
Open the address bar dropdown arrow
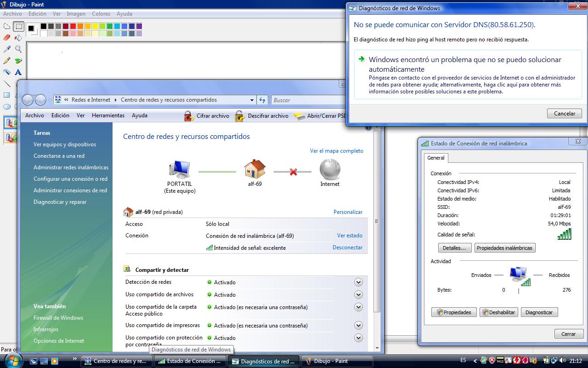click(x=252, y=100)
